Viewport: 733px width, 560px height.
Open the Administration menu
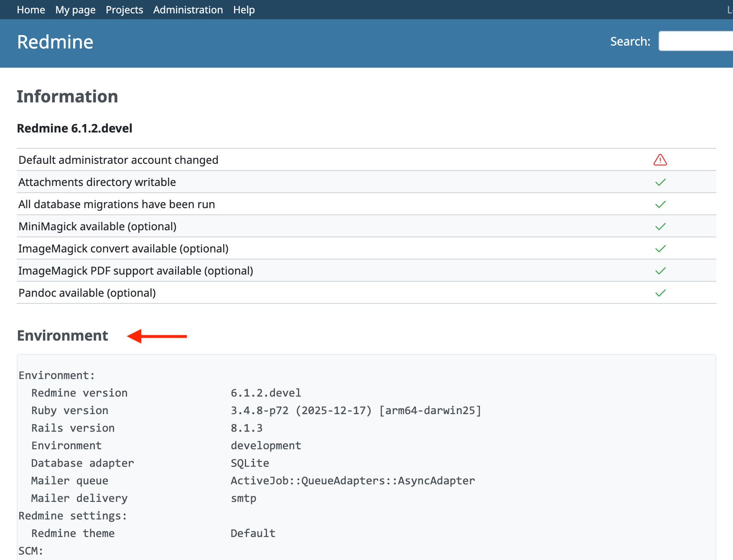[188, 10]
